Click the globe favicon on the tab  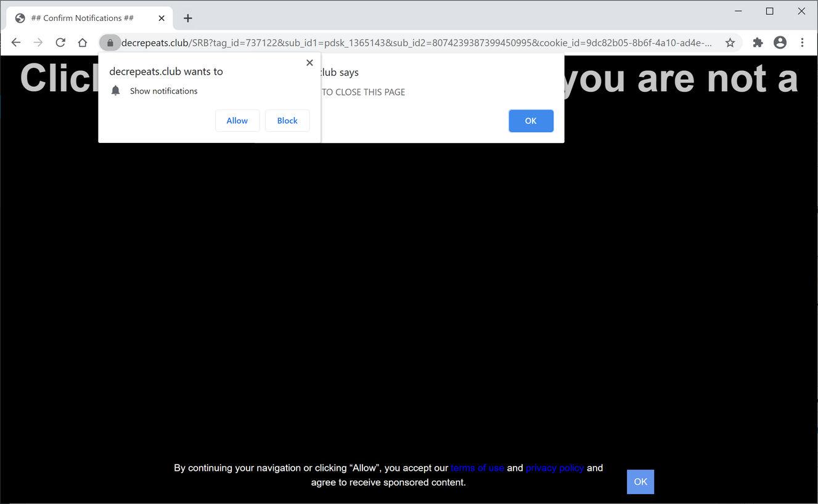[x=20, y=18]
